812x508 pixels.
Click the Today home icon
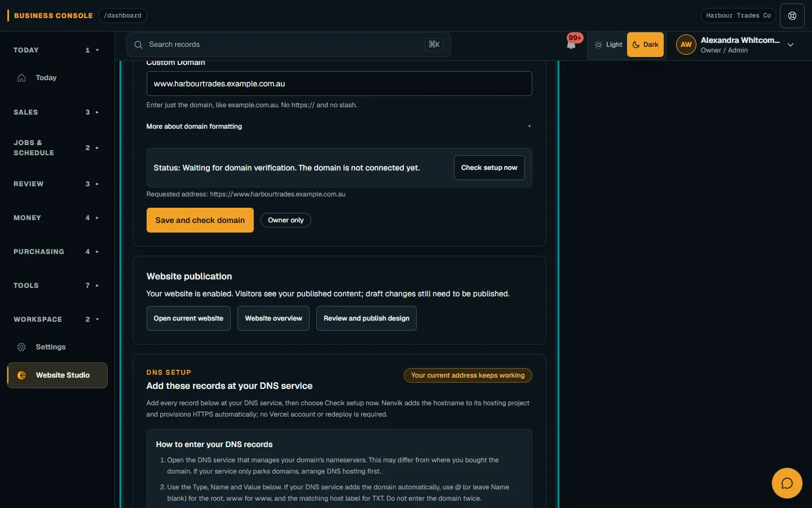(21, 78)
